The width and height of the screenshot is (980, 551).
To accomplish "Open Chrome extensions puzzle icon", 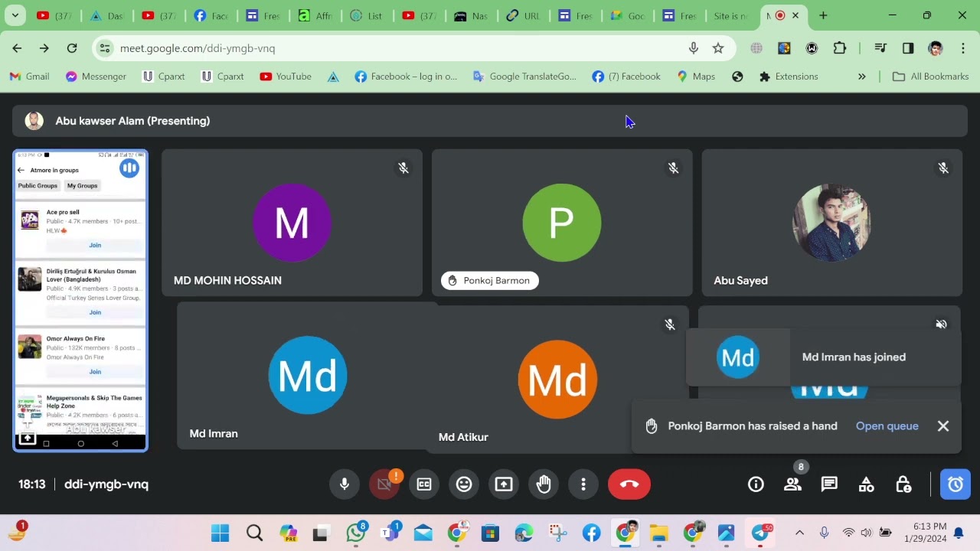I will tap(840, 48).
